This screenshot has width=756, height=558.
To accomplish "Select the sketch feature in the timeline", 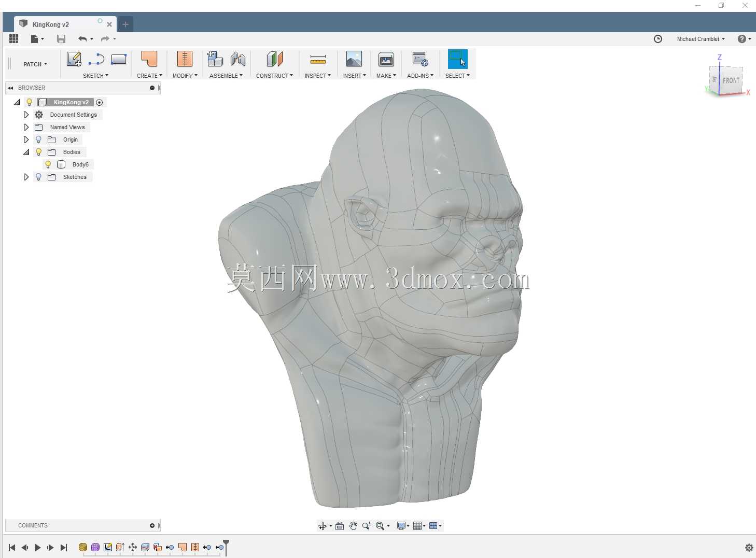I will [108, 547].
